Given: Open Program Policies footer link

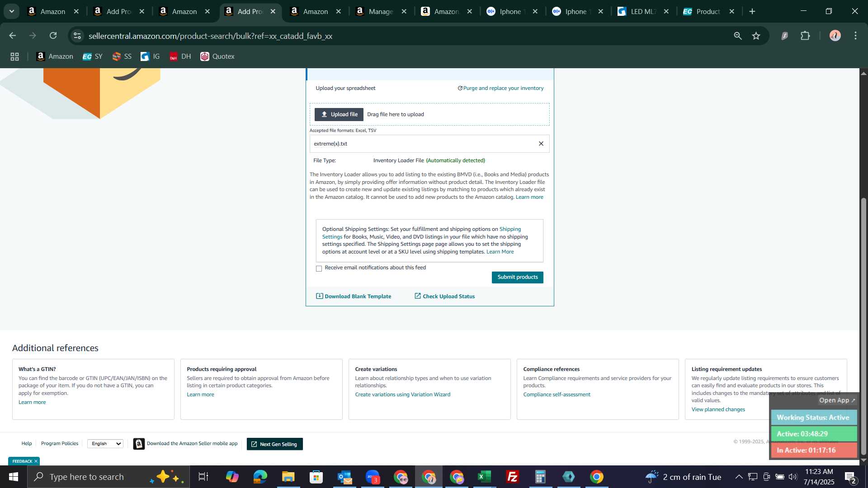Looking at the screenshot, I should [x=60, y=444].
